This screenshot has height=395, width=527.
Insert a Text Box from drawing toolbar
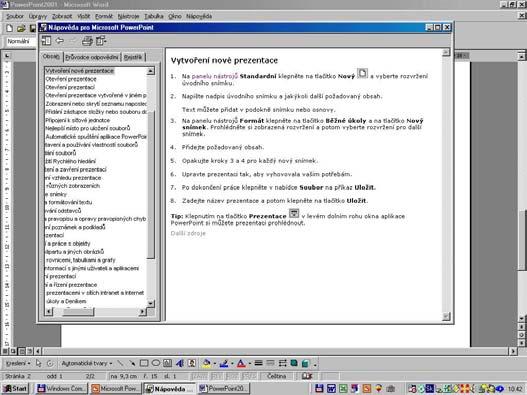[x=167, y=363]
